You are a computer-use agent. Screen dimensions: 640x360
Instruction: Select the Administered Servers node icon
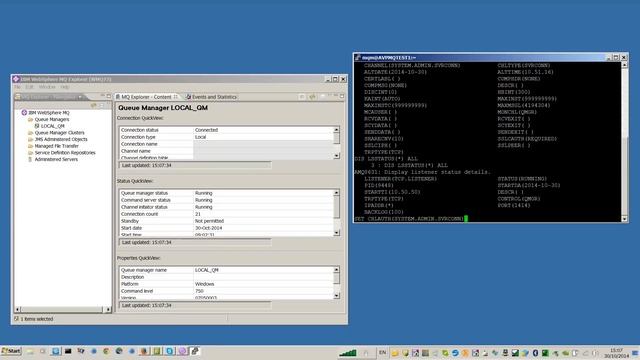coord(30,159)
